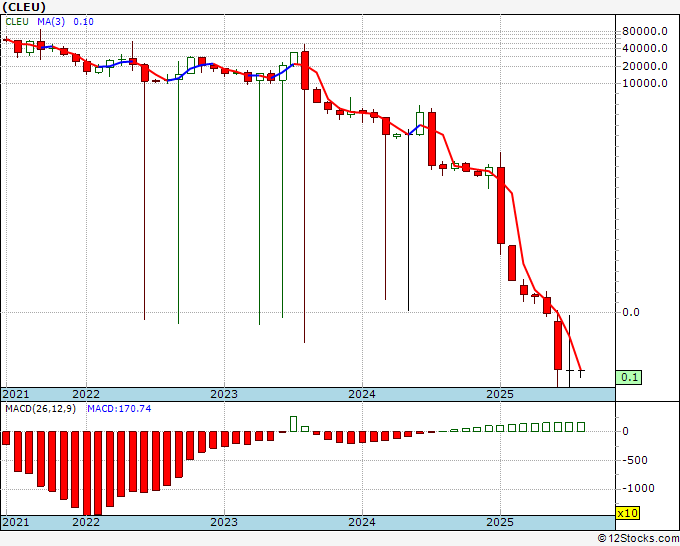
Task: Click the 80000.0 price axis label
Action: (x=645, y=31)
